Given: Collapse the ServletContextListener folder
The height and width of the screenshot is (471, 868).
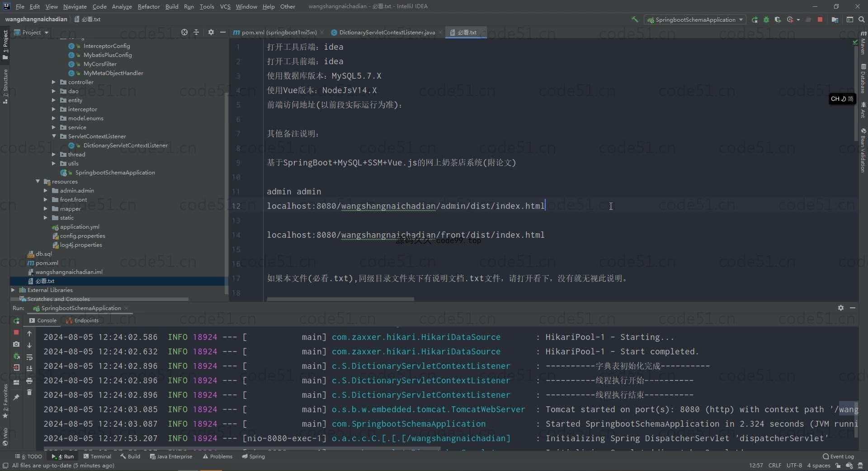Looking at the screenshot, I should point(54,136).
